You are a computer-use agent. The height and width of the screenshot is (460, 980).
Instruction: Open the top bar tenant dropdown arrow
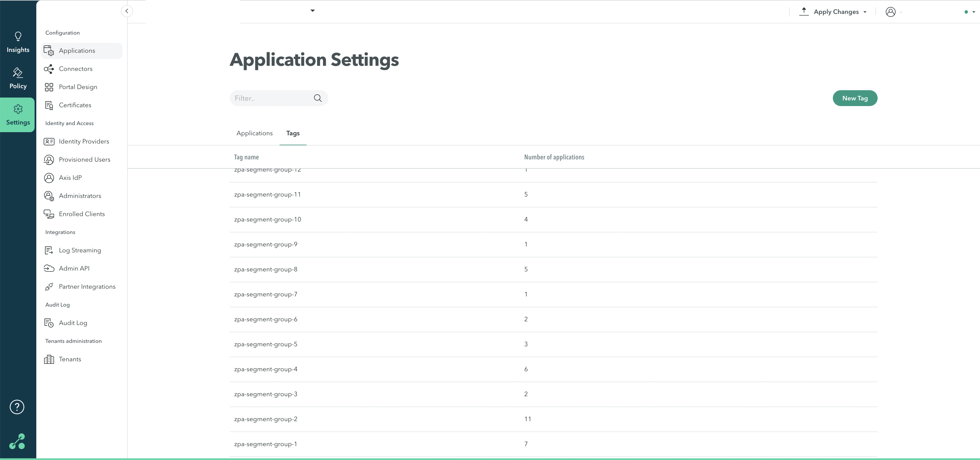point(313,11)
